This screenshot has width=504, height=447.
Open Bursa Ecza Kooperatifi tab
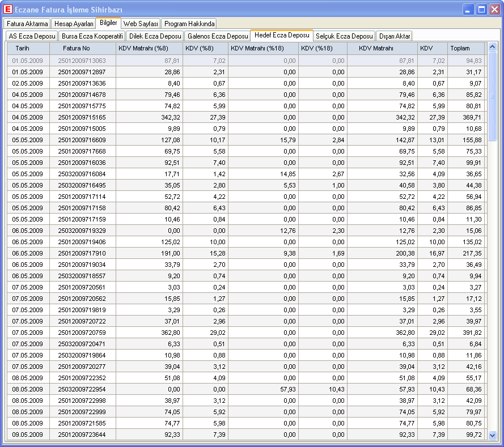[x=92, y=36]
